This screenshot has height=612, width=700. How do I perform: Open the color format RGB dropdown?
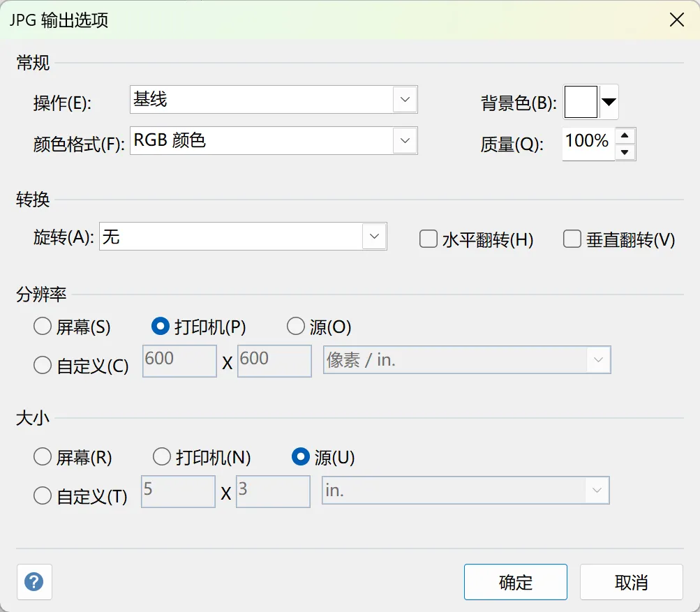[405, 141]
